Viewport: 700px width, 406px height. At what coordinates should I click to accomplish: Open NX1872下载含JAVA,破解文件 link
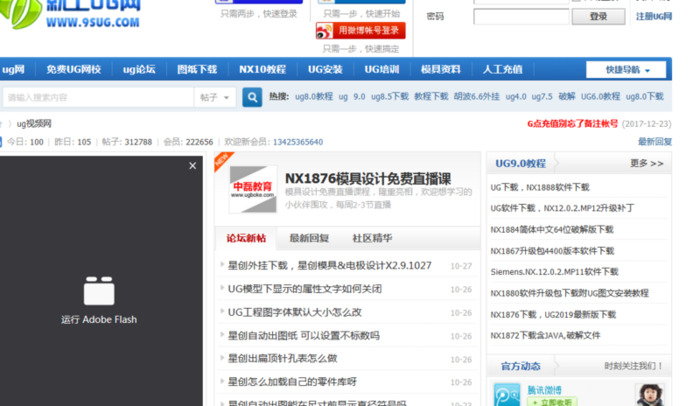click(545, 335)
